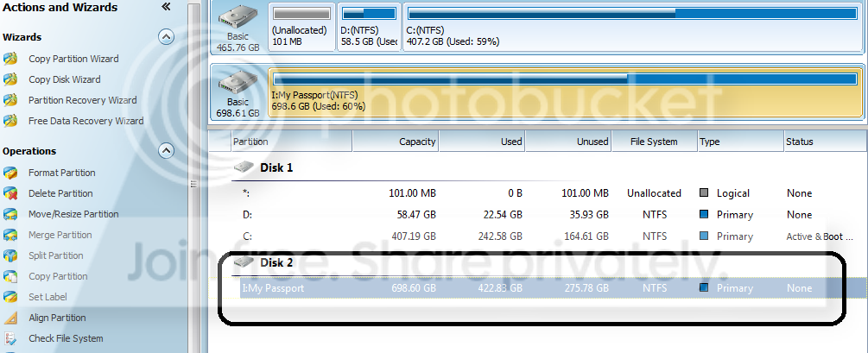
Task: Select the C:(NTFS) 407.2 GB block in disk map
Action: point(633,27)
